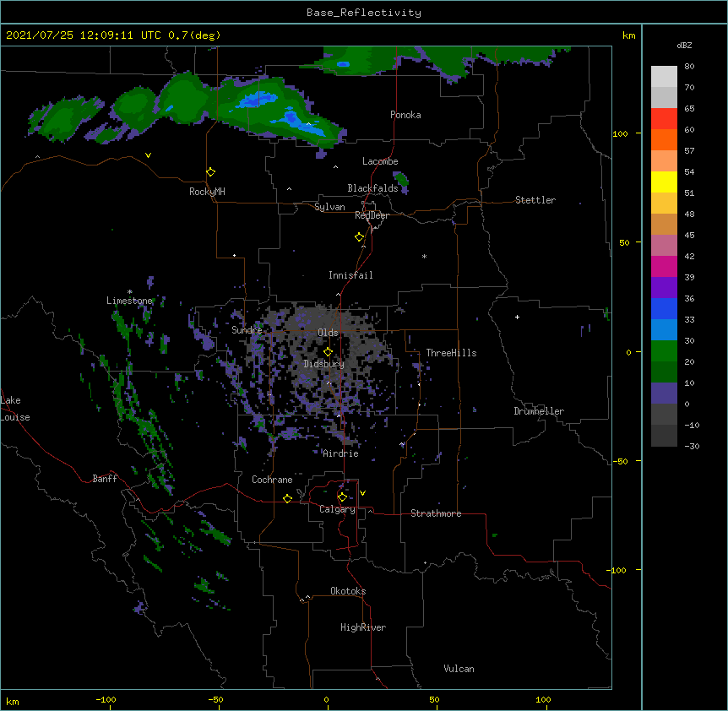Select the violet 36-39 dBZ legend swatch

pyautogui.click(x=664, y=287)
